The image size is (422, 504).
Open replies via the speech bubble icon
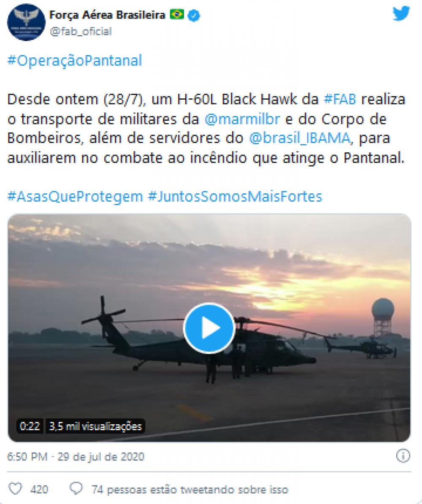[76, 488]
